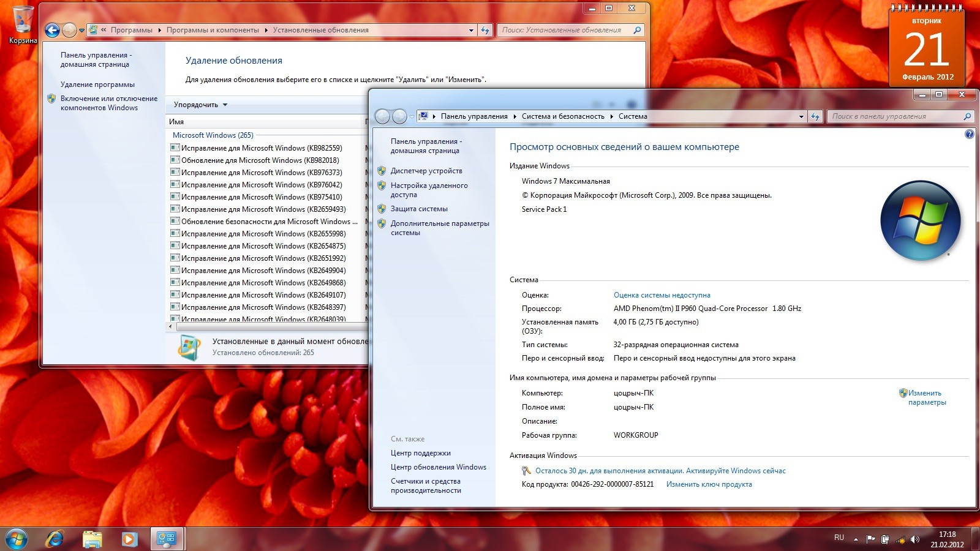Open Центр поддержки link
This screenshot has width=980, height=551.
coord(421,453)
